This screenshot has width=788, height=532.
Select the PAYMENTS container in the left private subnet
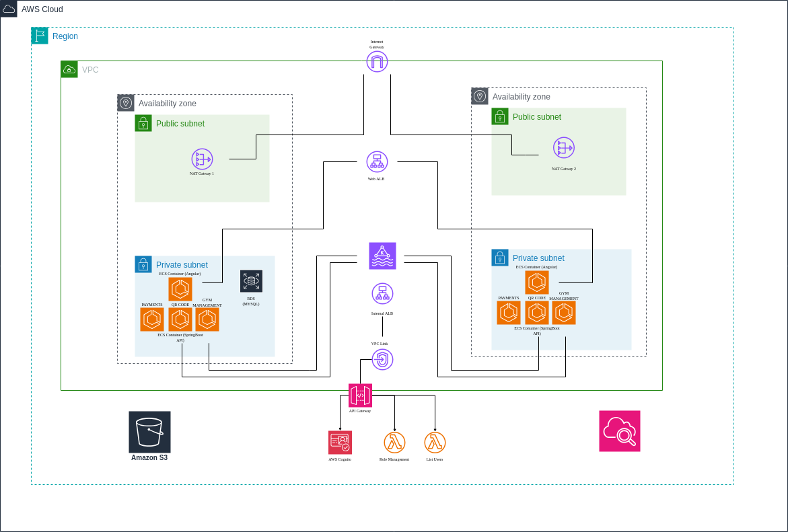pyautogui.click(x=151, y=319)
